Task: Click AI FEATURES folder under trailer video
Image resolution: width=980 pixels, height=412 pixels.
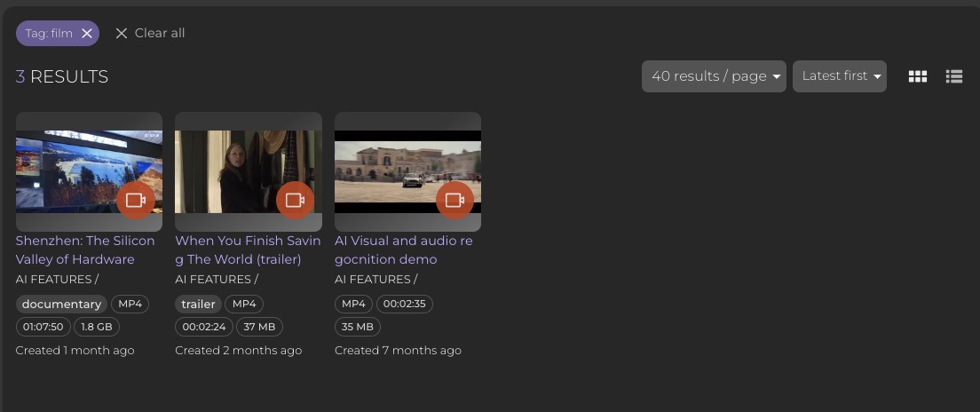Action: click(x=213, y=279)
